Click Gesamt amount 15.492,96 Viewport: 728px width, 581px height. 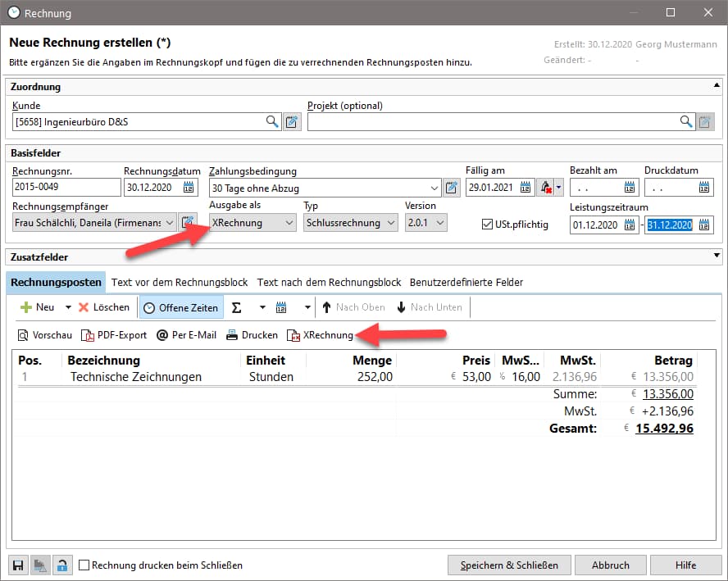click(x=664, y=429)
